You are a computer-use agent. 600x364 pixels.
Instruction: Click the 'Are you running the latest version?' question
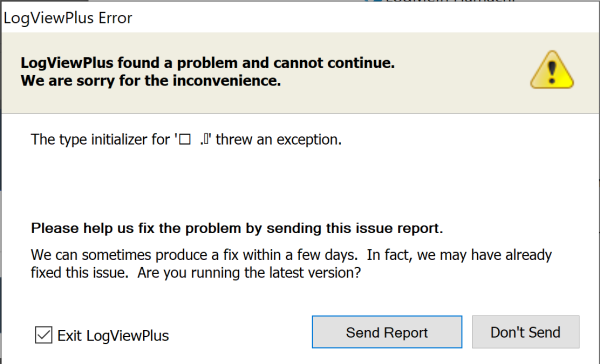(249, 273)
